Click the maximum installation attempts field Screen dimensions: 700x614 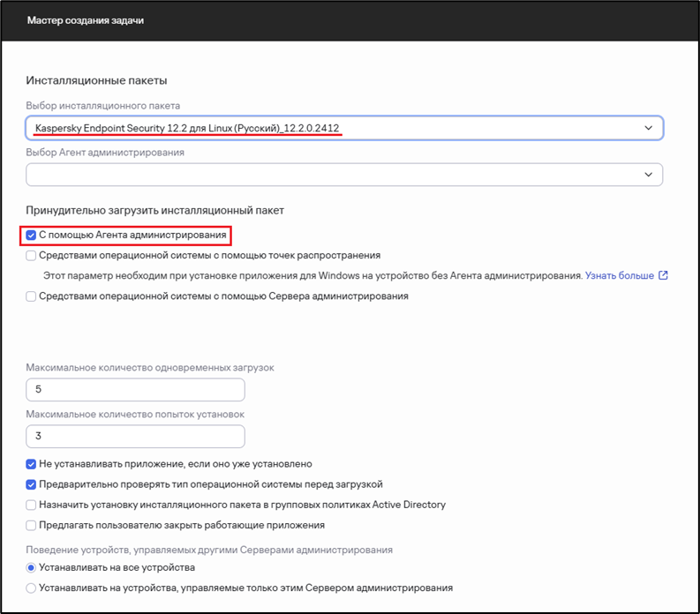click(135, 436)
